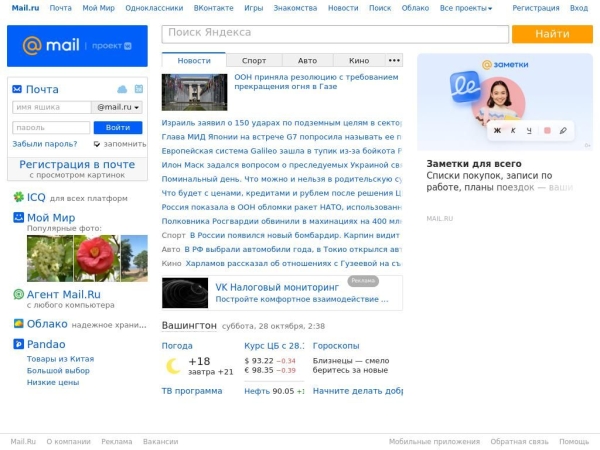
Task: Open Знакомства in top navigation
Action: click(x=295, y=8)
